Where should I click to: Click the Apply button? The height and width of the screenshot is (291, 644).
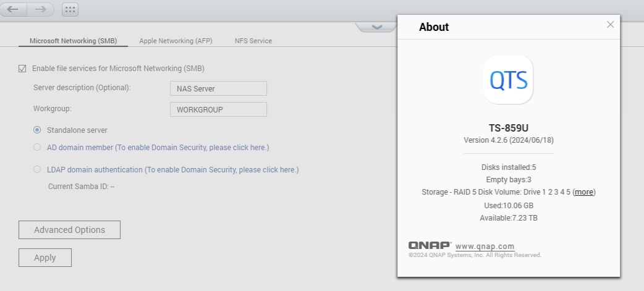(x=45, y=258)
